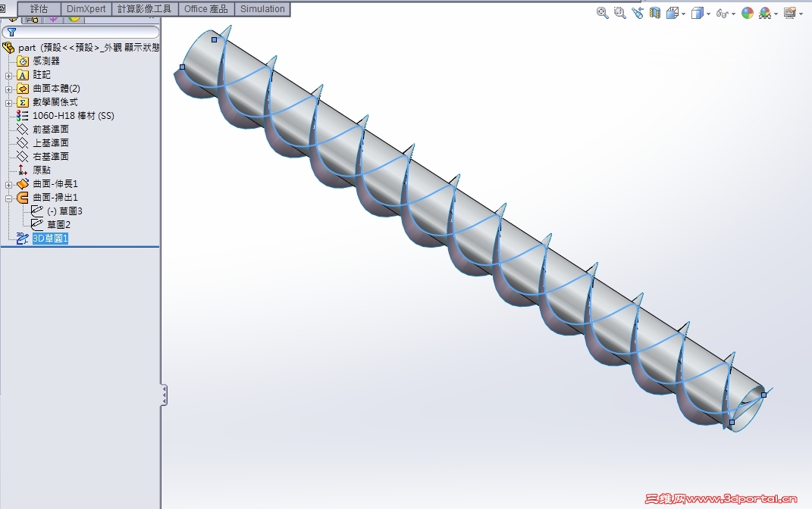Click 曲面-伸長1 surface extrude icon
The height and width of the screenshot is (509, 812).
tap(23, 183)
